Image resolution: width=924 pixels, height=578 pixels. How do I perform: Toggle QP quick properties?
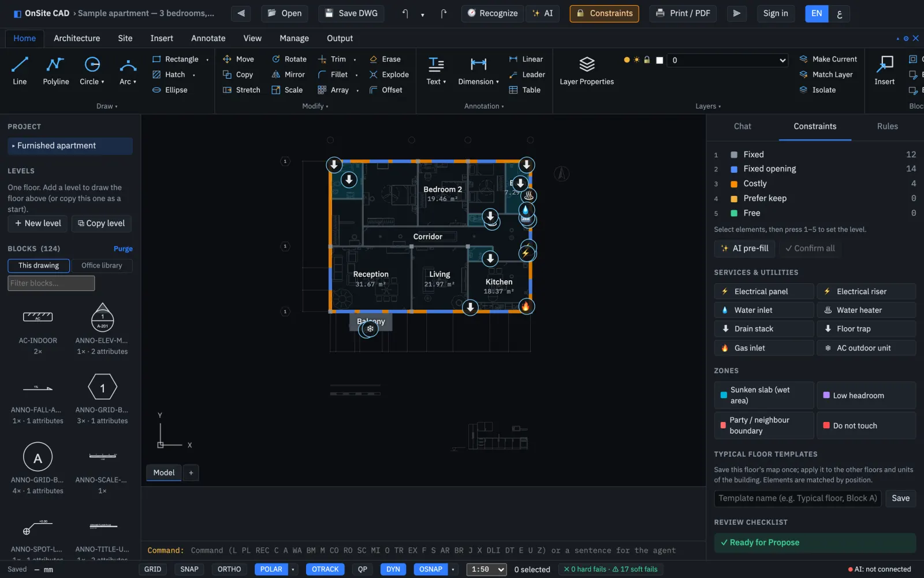pos(362,569)
